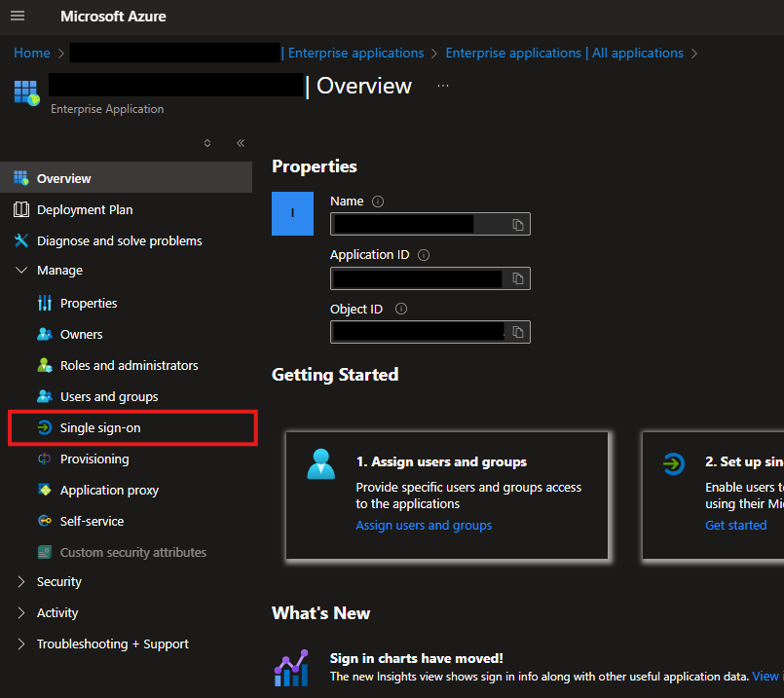Click the '1. Assign users and groups' heading
Viewport: 784px width, 698px height.
click(441, 461)
